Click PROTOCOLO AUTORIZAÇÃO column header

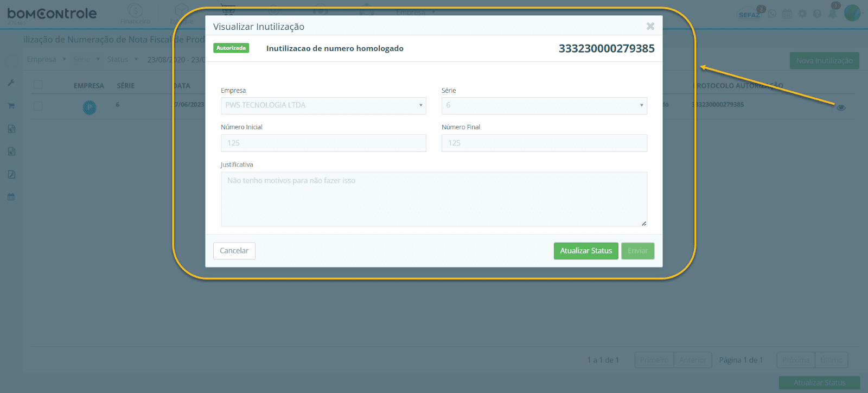coord(739,86)
